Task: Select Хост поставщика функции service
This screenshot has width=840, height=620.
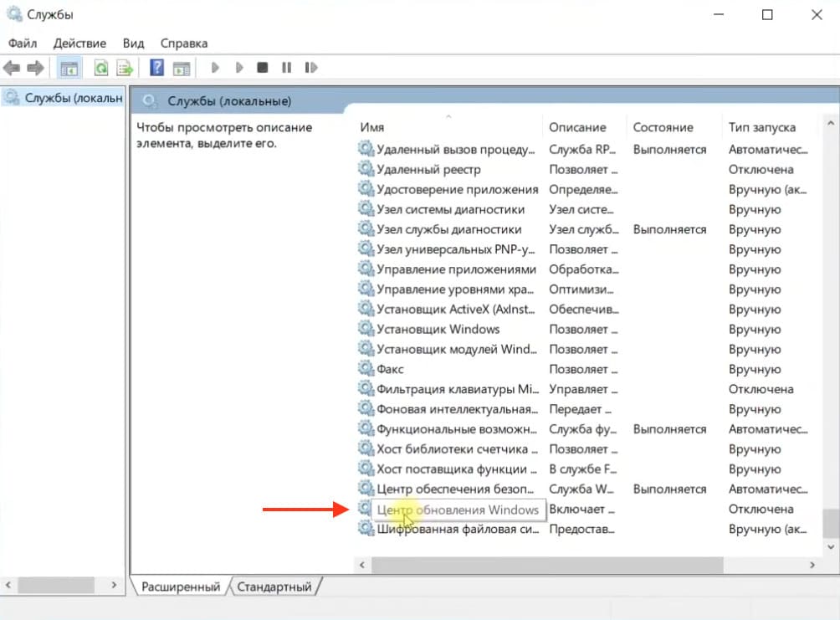Action: [583, 469]
